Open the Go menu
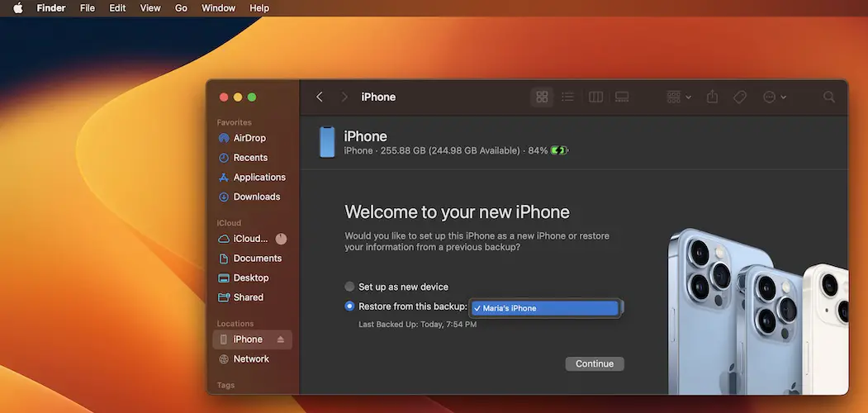Screen dimensions: 868x413 coord(181,7)
